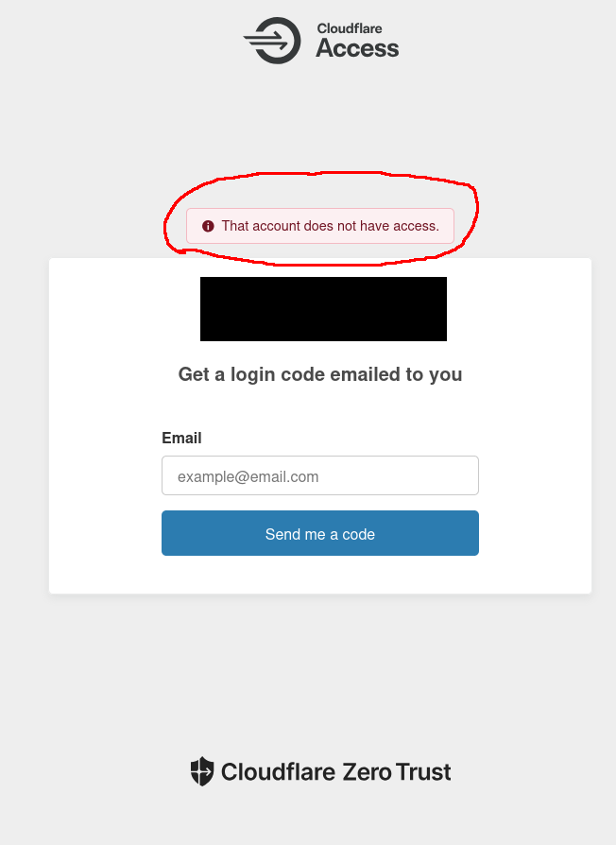Click the empty white card area below the button
The image size is (616, 845).
[x=320, y=575]
